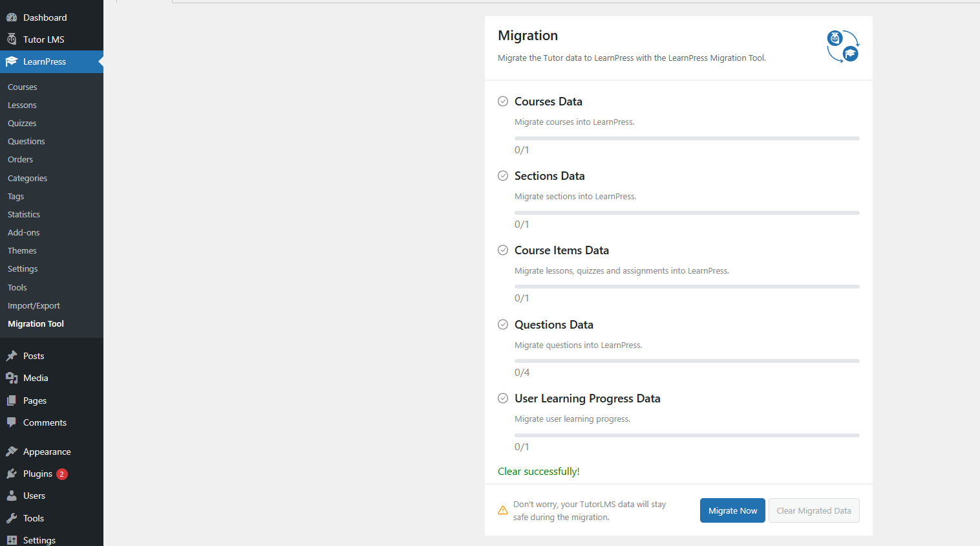Open LearnPress Tools submenu item
Screen dimensions: 980x546
coord(17,287)
